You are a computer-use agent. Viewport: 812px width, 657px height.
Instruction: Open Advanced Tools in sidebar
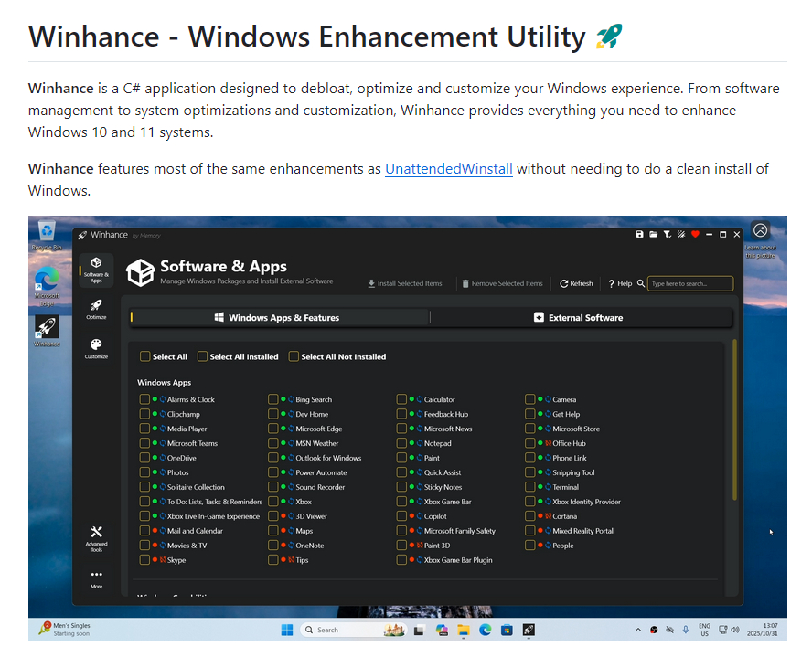[x=96, y=537]
